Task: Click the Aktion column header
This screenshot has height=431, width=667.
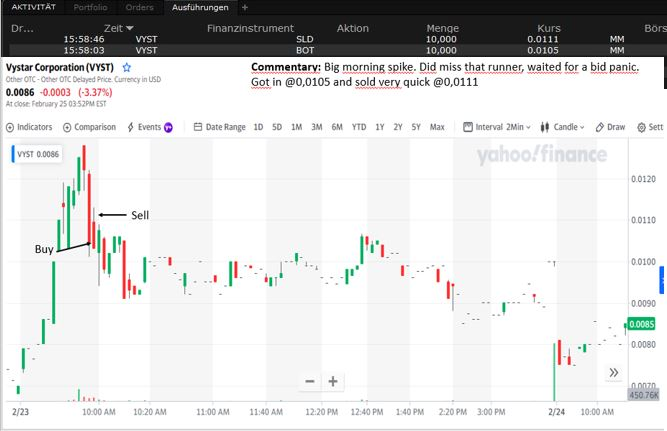Action: [x=353, y=28]
